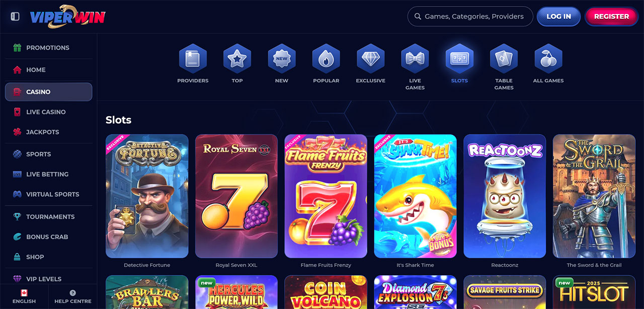The image size is (644, 309).
Task: Select the Live Games bow-tie icon
Action: 415,59
